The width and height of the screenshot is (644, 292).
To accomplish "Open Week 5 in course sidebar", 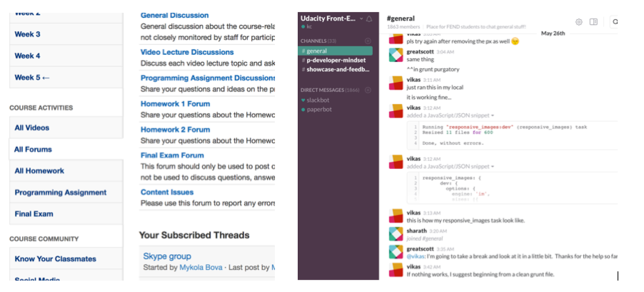I will click(66, 77).
